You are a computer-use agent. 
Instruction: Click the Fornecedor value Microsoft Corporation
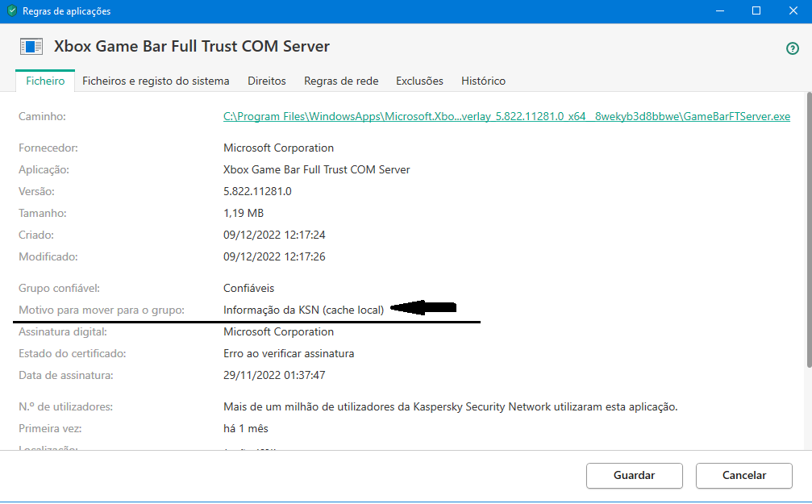(x=278, y=148)
